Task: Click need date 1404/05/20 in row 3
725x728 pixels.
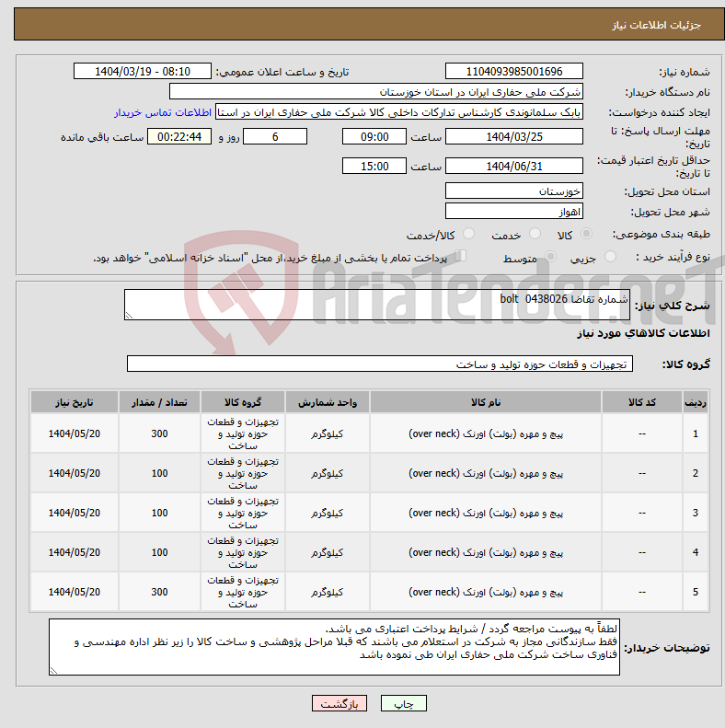Action: [75, 513]
